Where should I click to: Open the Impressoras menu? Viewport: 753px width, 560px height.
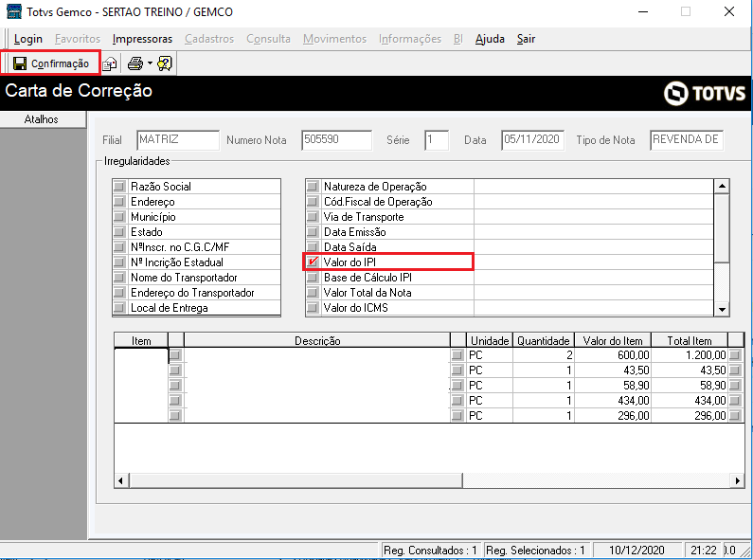tap(142, 39)
